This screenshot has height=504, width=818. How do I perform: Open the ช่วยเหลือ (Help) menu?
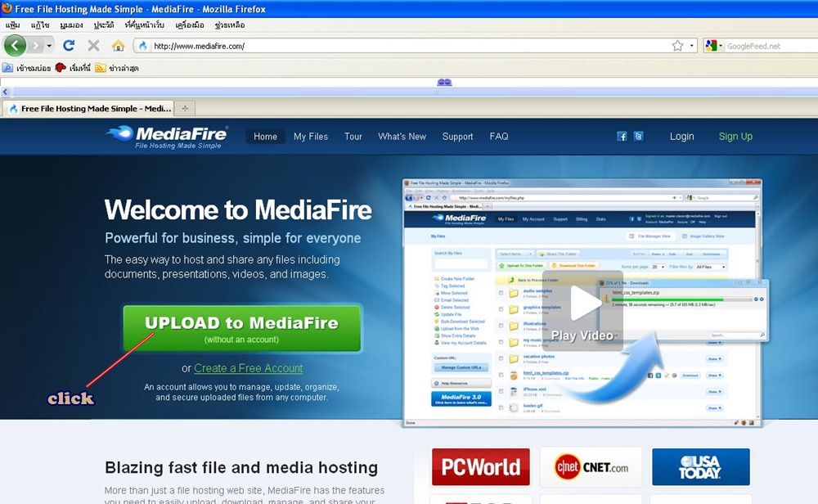[230, 25]
